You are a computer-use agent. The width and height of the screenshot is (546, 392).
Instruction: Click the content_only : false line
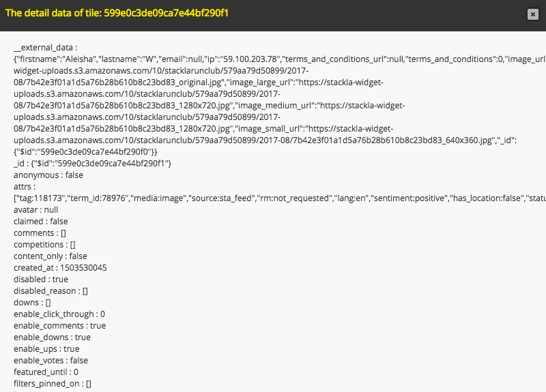click(50, 256)
